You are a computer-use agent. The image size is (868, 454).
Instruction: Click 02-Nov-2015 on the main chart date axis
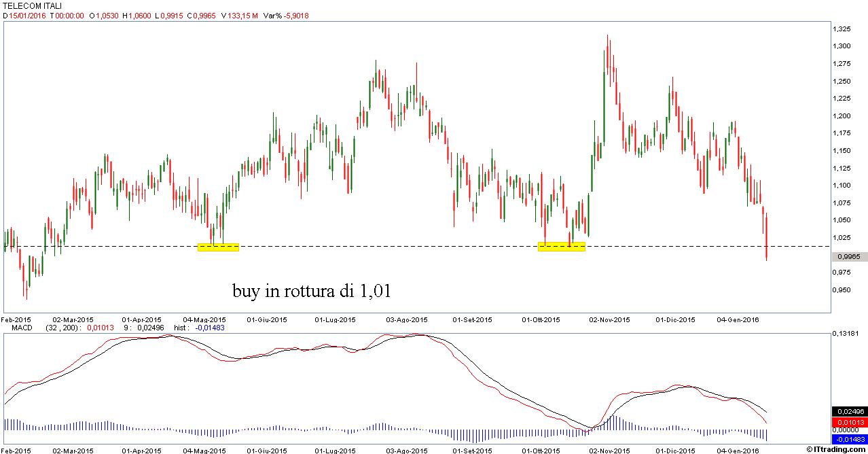pyautogui.click(x=609, y=319)
